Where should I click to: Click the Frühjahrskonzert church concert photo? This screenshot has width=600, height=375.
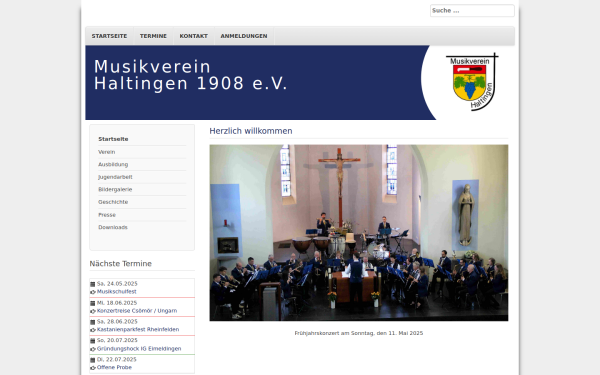359,233
